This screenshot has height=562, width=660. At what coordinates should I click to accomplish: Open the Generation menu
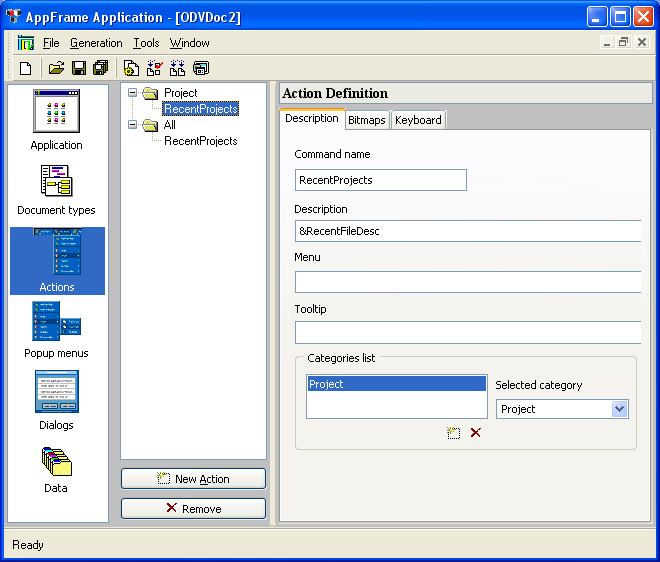[x=96, y=43]
